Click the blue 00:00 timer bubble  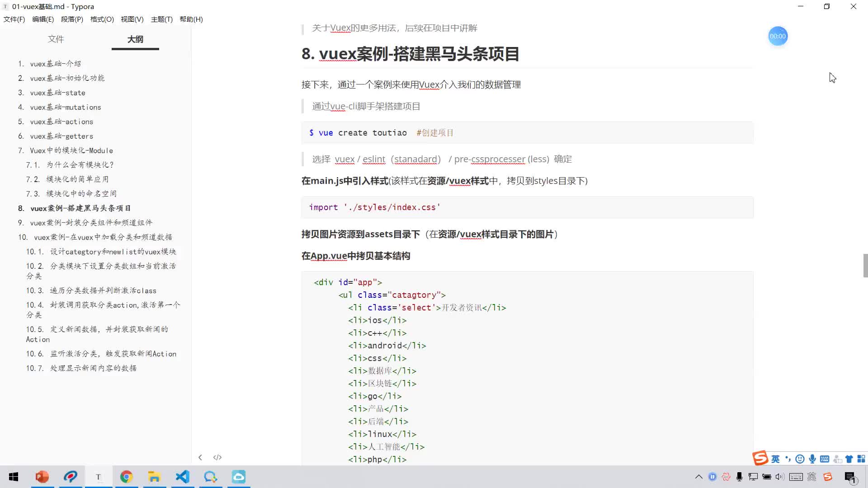[x=778, y=36]
